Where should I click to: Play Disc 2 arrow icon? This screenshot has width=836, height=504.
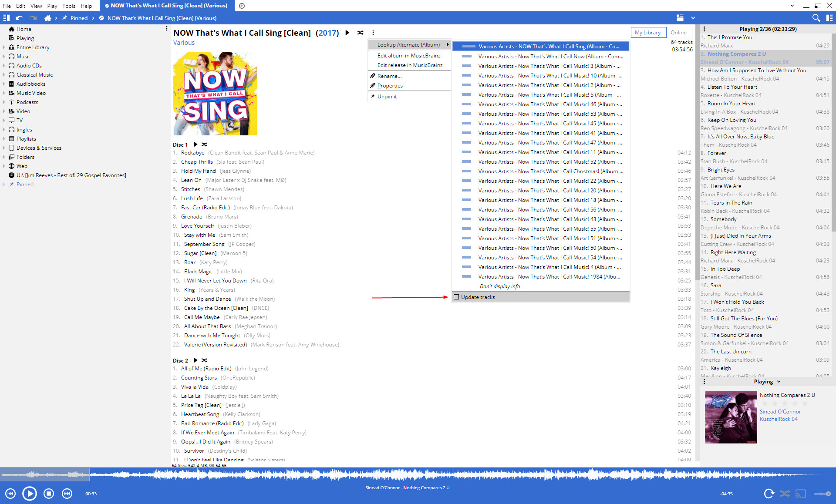196,360
